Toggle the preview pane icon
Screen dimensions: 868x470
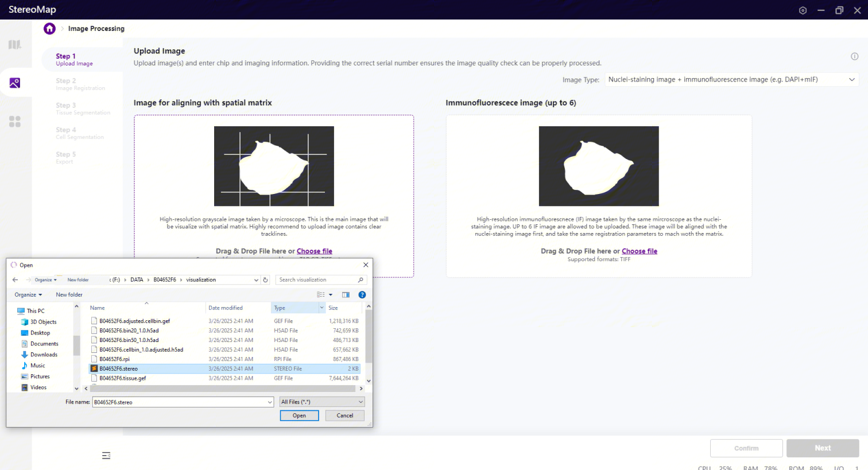coord(346,295)
